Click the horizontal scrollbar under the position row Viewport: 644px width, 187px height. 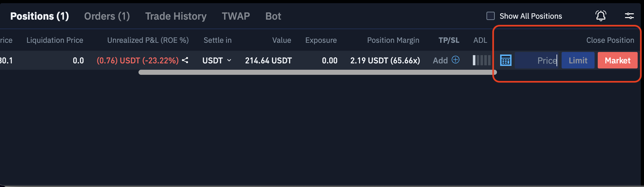317,73
